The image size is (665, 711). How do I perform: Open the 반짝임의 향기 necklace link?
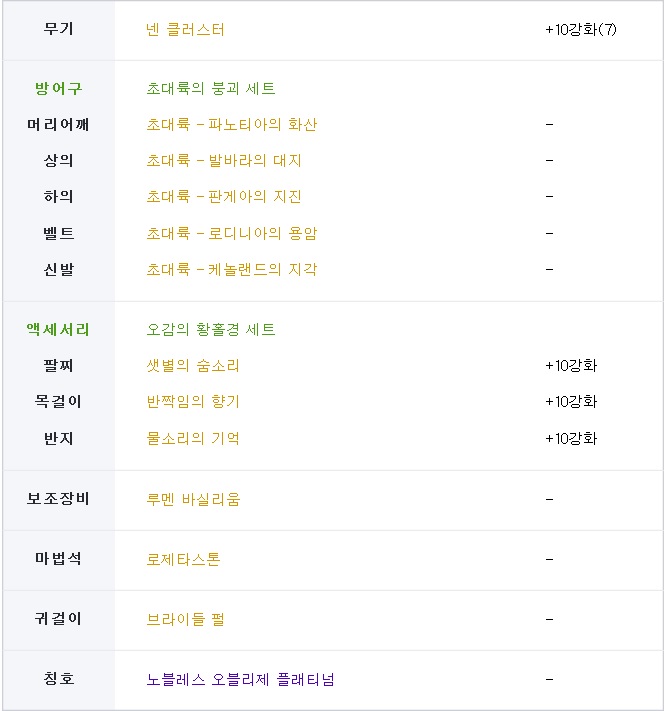tap(193, 402)
